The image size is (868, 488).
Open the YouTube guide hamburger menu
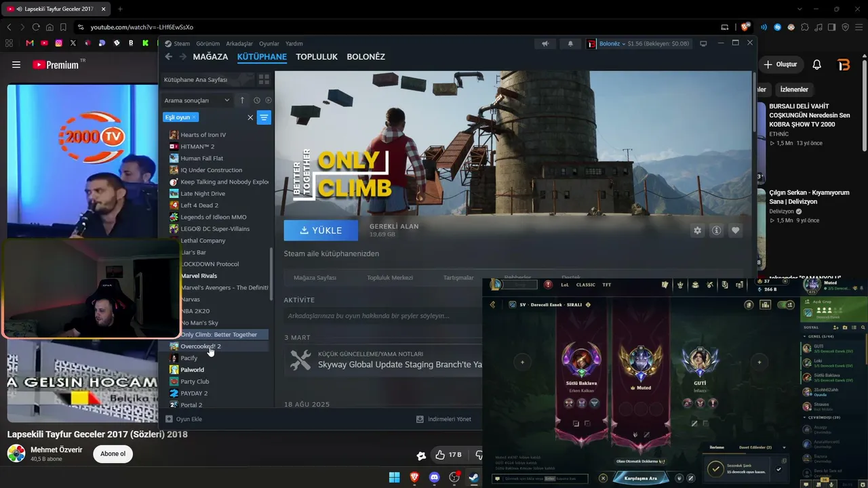(x=16, y=64)
